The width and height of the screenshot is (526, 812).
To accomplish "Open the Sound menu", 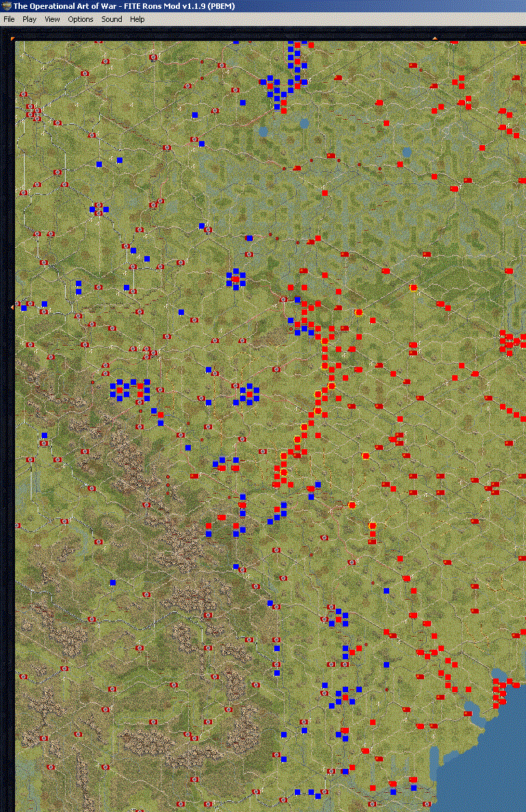I will pos(111,19).
